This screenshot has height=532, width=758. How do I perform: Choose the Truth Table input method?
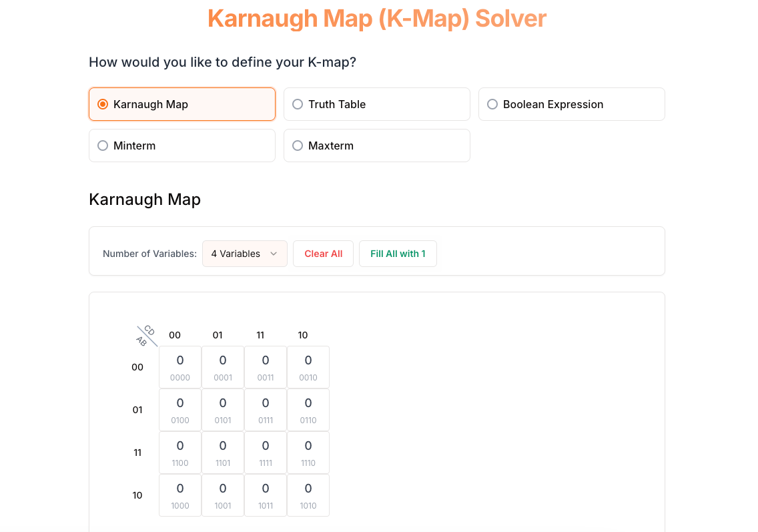point(376,104)
